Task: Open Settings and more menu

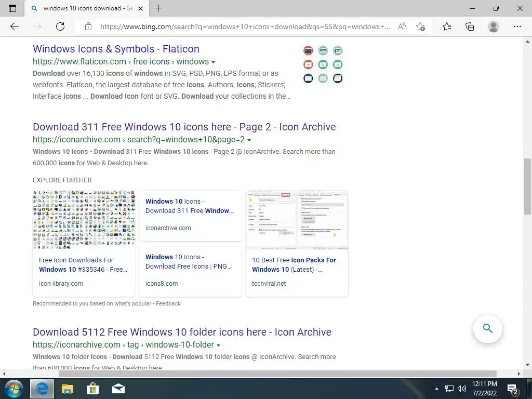Action: [517, 26]
